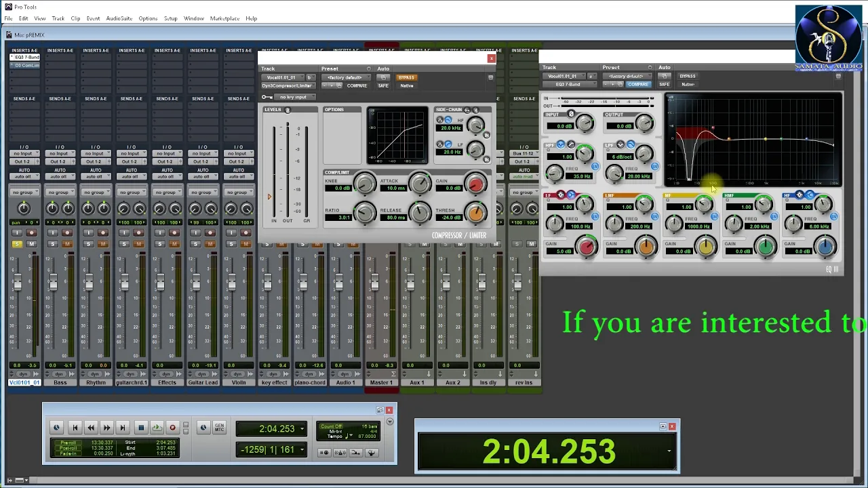This screenshot has height=488, width=868.
Task: Select compressor side-chain LF blue filter icon
Action: click(448, 144)
